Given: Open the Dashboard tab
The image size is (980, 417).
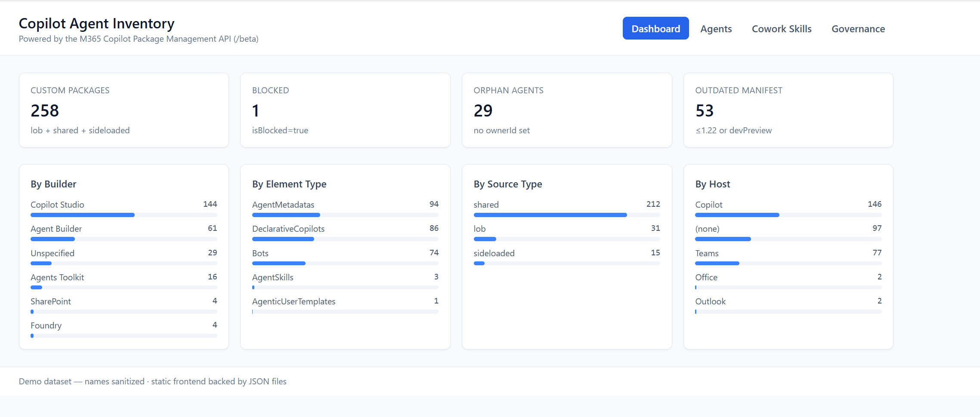Looking at the screenshot, I should 655,28.
